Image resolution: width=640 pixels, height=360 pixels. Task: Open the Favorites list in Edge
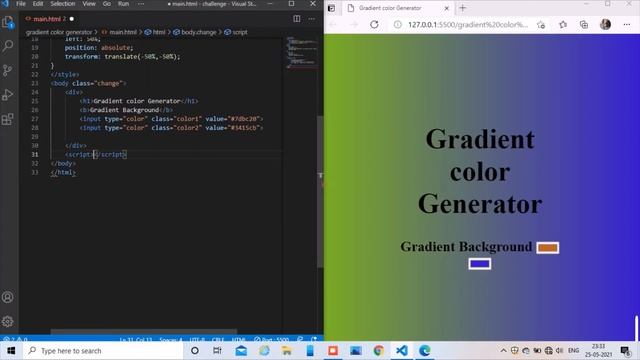(563, 24)
